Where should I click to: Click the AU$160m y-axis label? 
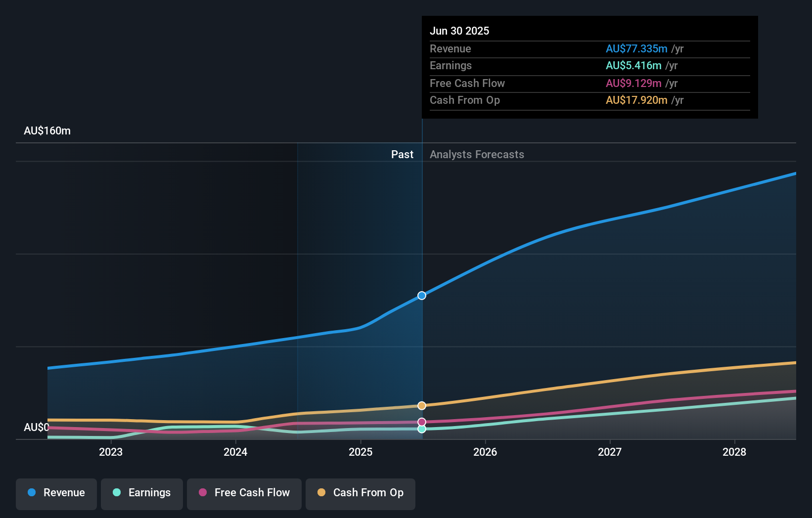point(47,131)
